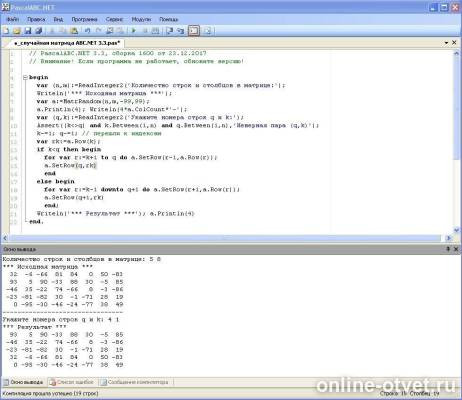This screenshot has height=400, width=462.
Task: Switch to the Сообщения компилятора tab
Action: click(x=135, y=382)
